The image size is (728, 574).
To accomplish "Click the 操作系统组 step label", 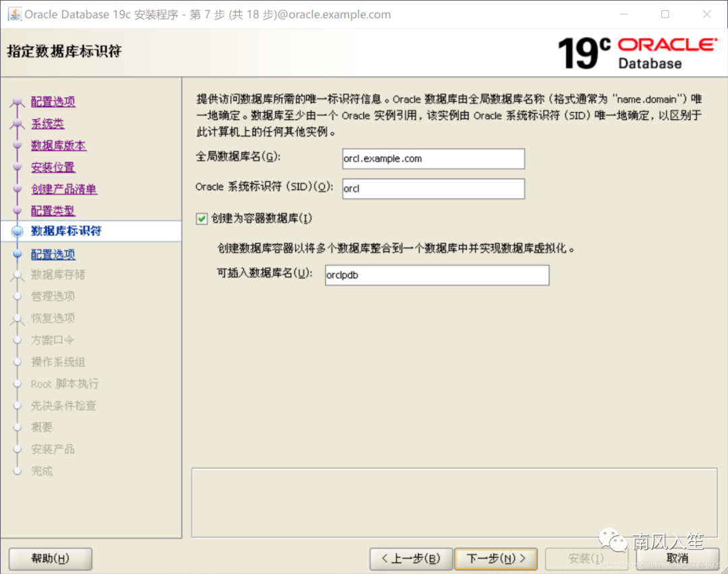I will pyautogui.click(x=58, y=362).
